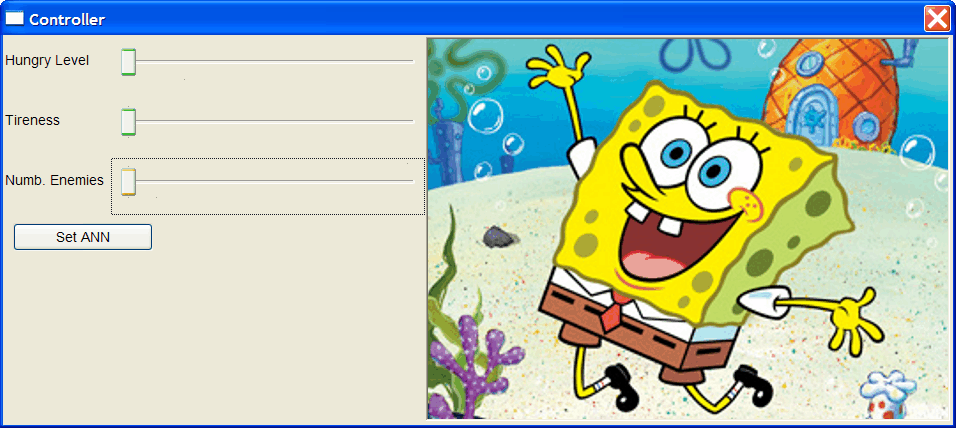Click the Numb. Enemies label
This screenshot has height=428, width=956.
[x=54, y=181]
